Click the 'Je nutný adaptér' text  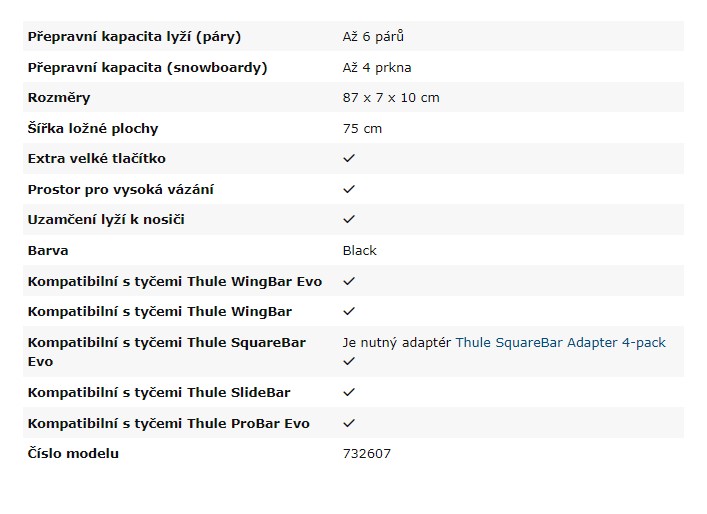point(397,343)
